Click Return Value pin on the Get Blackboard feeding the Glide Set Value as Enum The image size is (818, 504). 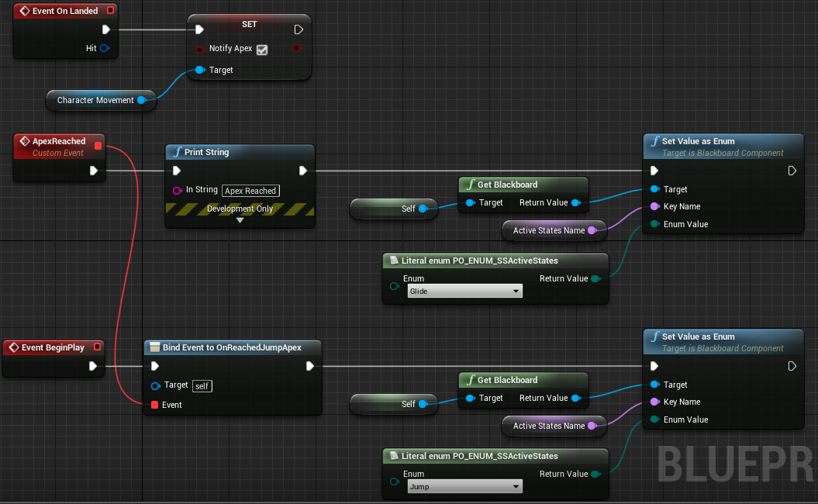click(x=576, y=202)
